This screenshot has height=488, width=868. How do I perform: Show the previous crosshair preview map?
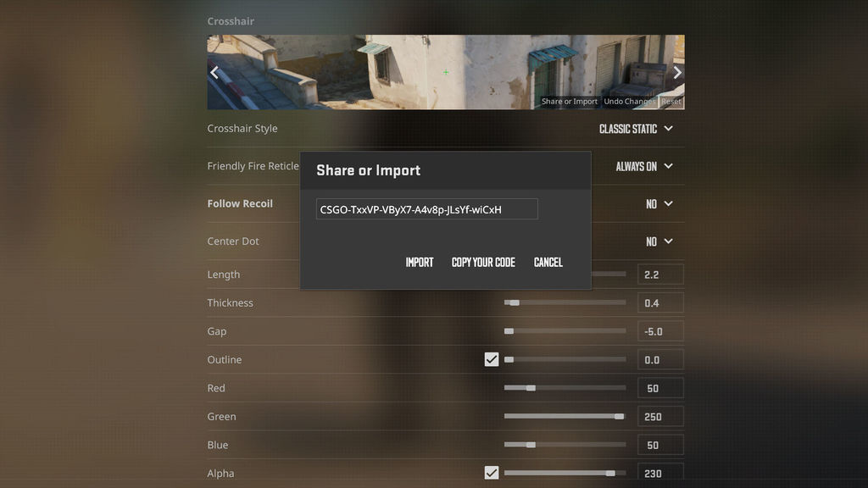tap(214, 73)
